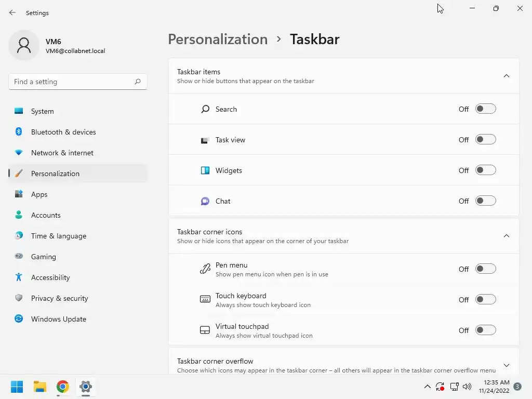This screenshot has width=532, height=399.
Task: Switch on the Pen menu toggle
Action: (x=486, y=269)
